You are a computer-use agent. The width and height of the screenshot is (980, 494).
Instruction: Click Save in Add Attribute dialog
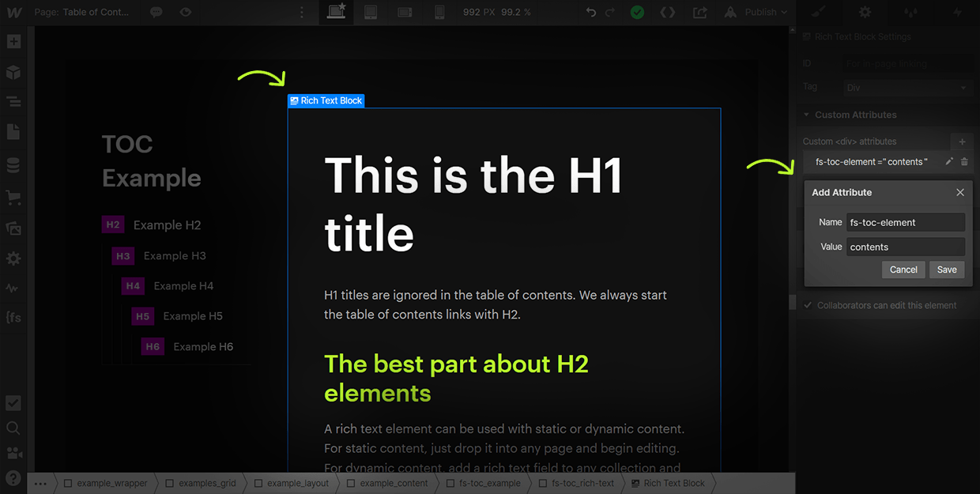pyautogui.click(x=947, y=270)
